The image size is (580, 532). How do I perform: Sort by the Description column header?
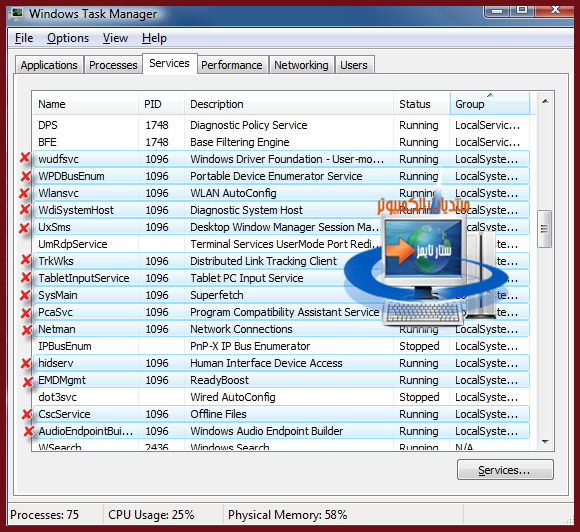[x=289, y=104]
